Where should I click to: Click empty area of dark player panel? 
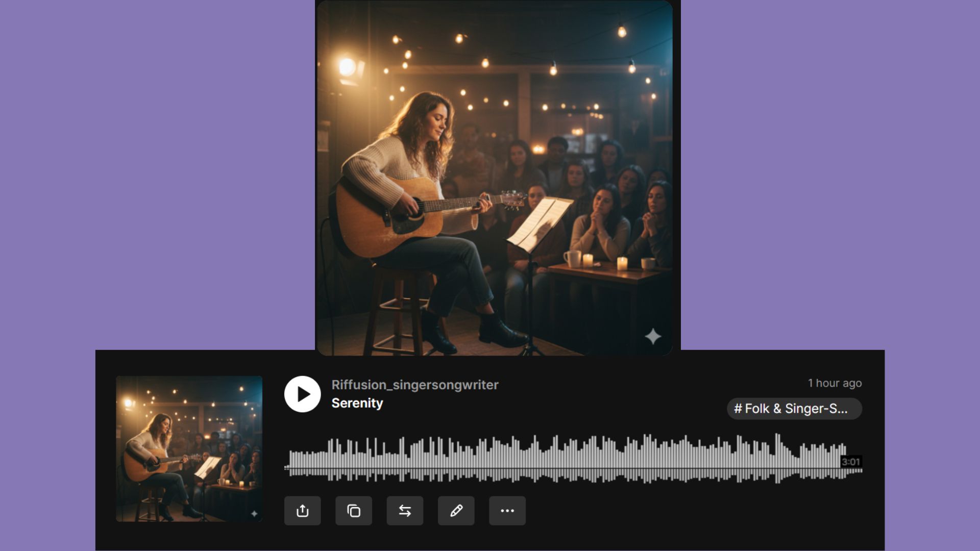click(664, 515)
